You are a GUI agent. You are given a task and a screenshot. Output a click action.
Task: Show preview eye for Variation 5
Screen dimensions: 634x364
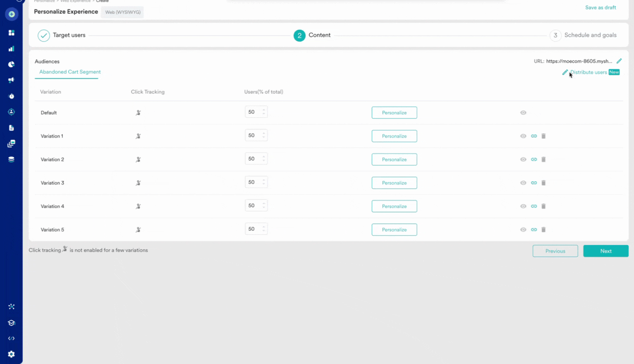(x=523, y=229)
